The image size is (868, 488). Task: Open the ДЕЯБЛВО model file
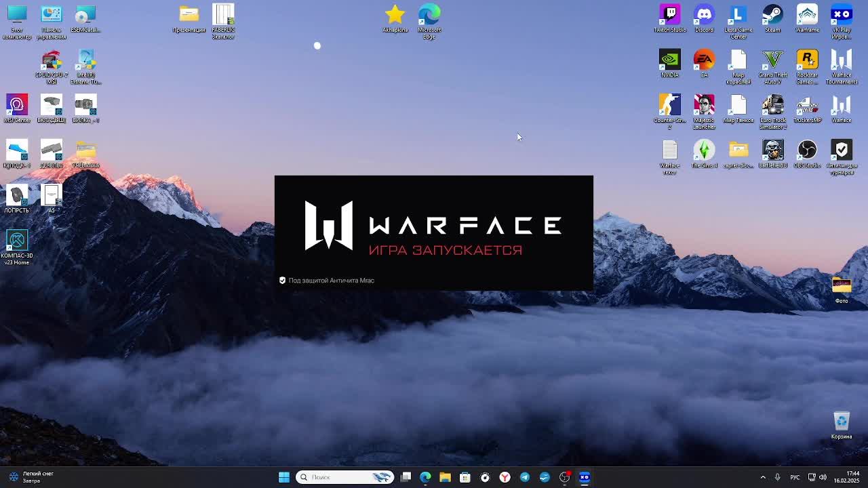(52, 154)
